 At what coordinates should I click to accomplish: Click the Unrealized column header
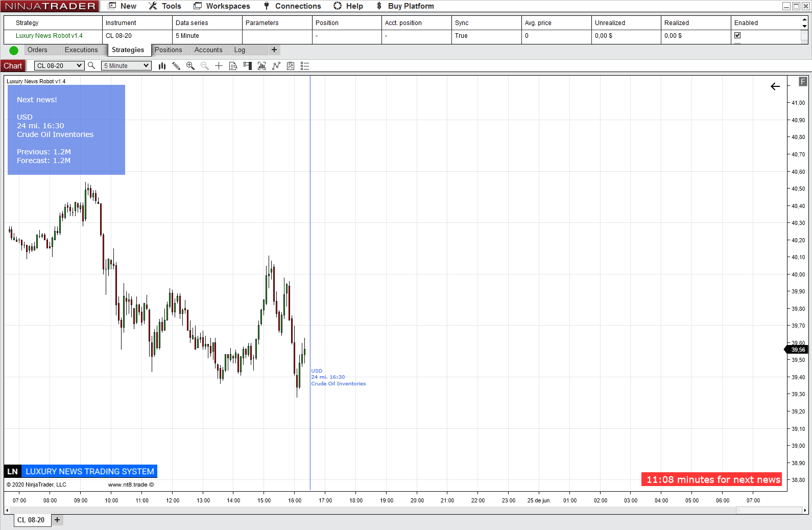[626, 23]
